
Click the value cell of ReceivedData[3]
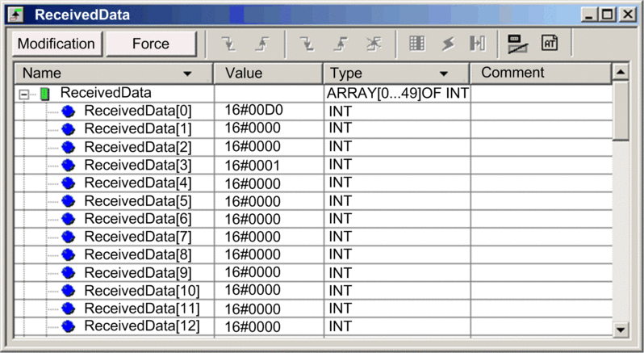tap(253, 165)
